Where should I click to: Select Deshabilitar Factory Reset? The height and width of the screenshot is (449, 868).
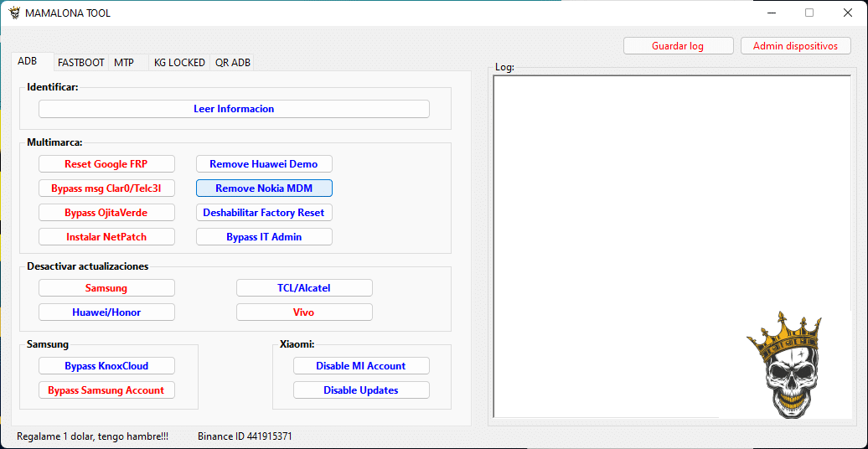coord(264,213)
